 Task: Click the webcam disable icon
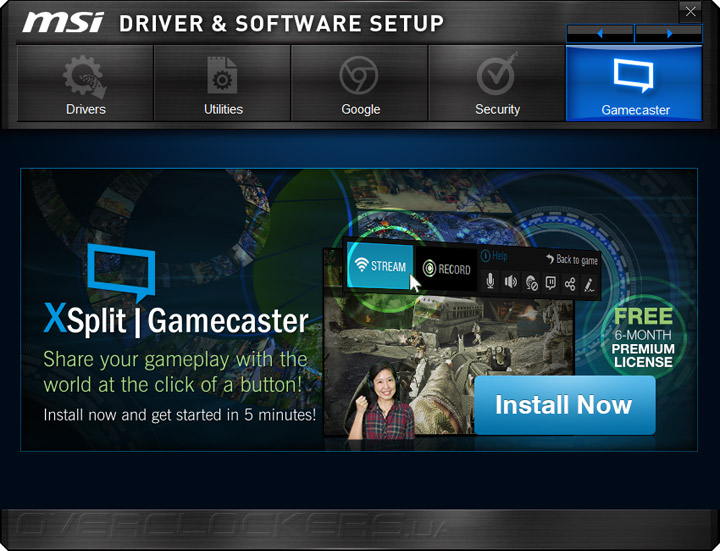[531, 283]
